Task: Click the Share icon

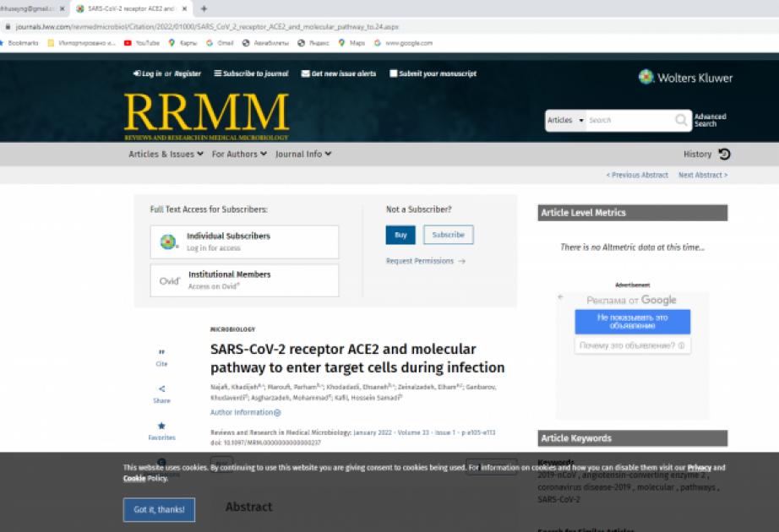Action: tap(161, 389)
